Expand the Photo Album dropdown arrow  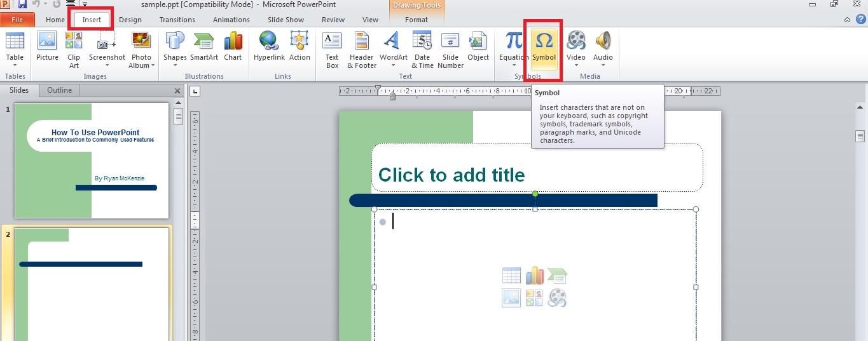153,65
